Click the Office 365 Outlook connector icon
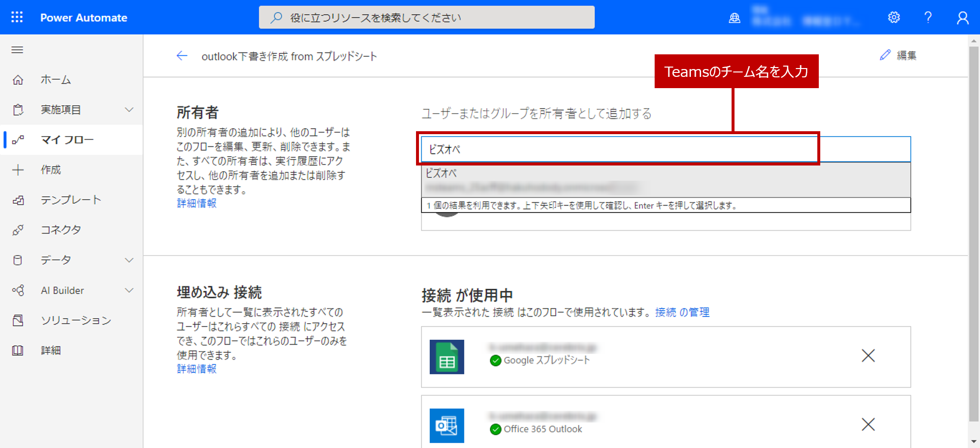 pos(447,425)
